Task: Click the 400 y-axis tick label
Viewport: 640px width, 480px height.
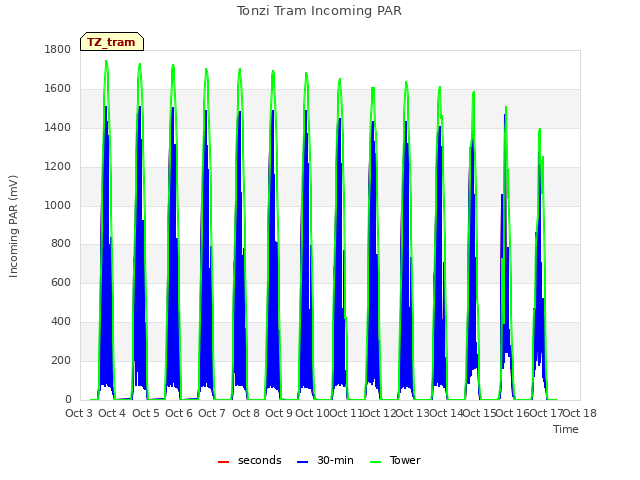Action: 61,322
